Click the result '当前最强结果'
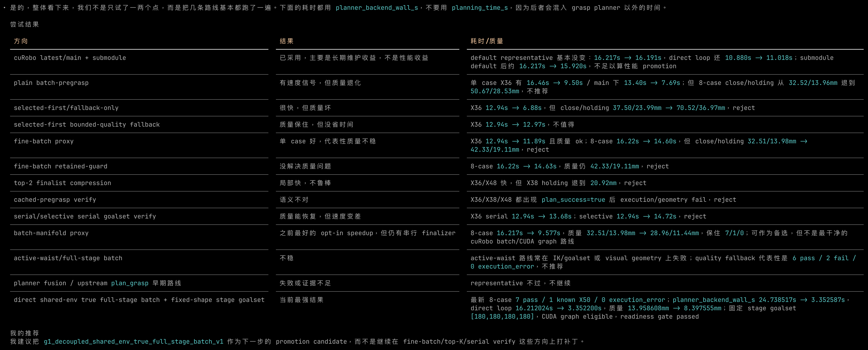 point(302,300)
